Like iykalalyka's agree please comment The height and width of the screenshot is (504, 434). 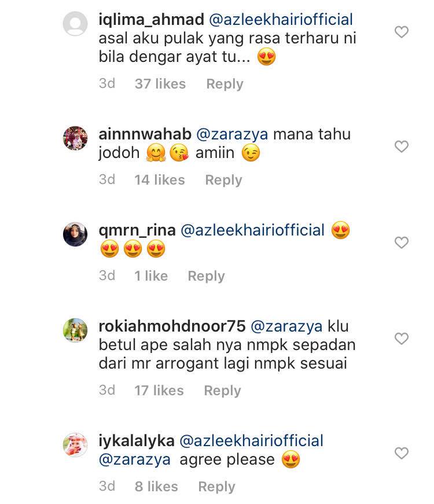click(x=401, y=453)
